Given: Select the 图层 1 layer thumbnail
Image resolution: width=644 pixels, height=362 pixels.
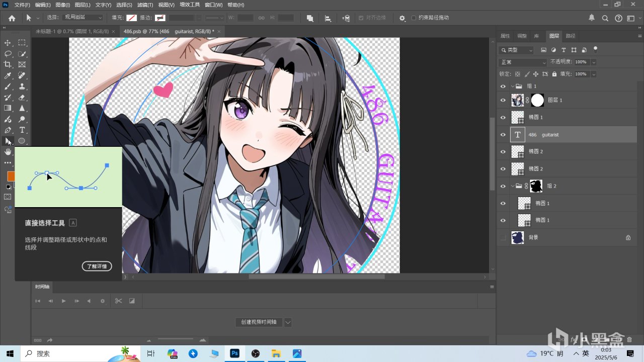Looking at the screenshot, I should click(x=518, y=100).
